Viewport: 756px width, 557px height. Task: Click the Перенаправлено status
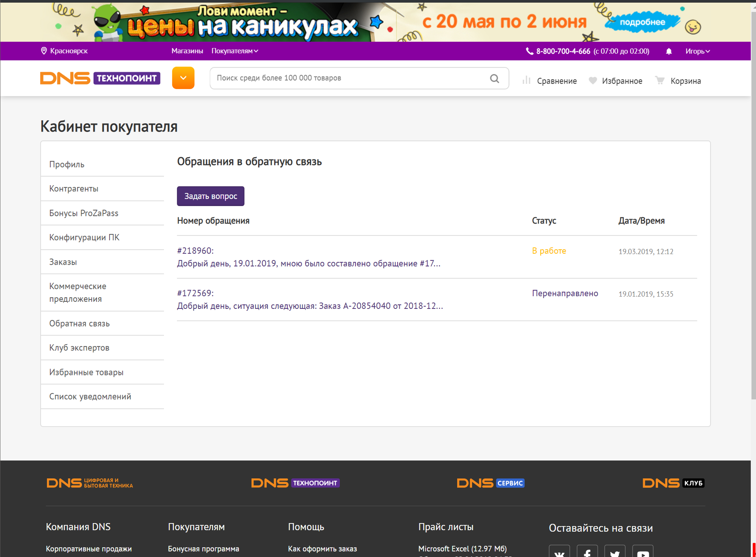coord(565,293)
